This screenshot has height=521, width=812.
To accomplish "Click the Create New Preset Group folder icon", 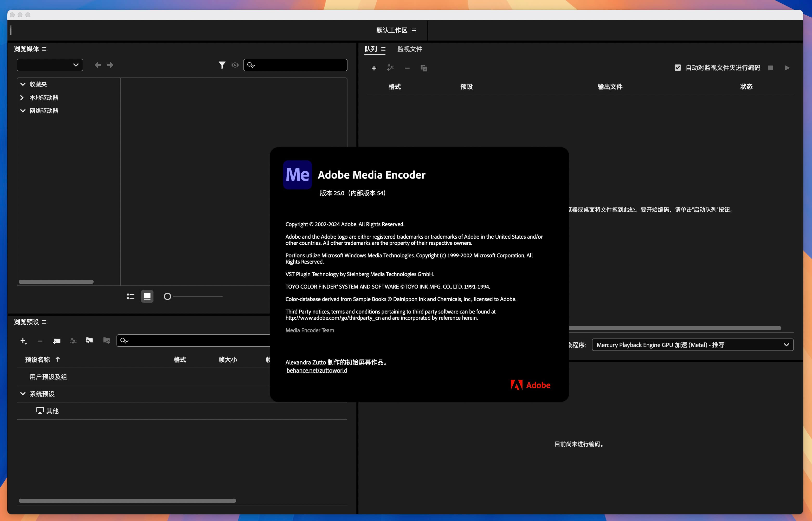I will [56, 341].
